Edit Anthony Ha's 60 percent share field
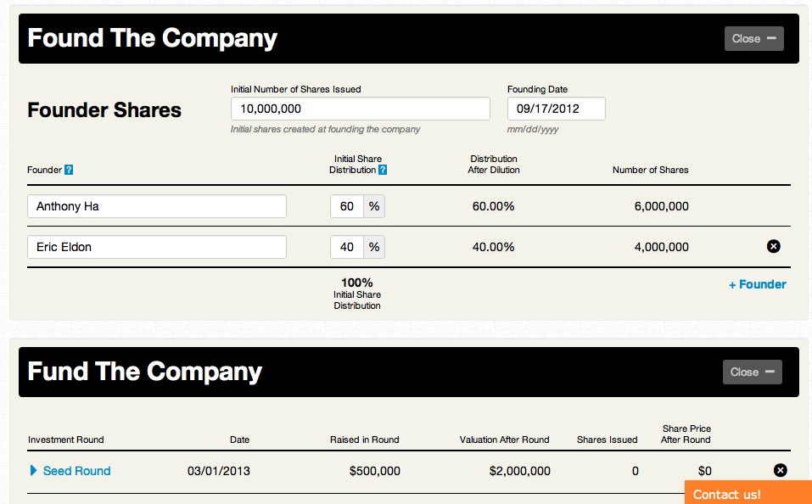 (x=347, y=206)
